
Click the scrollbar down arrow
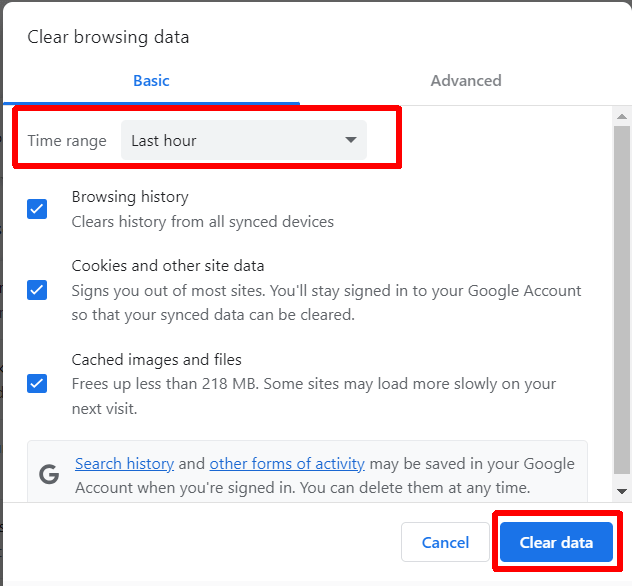[621, 491]
